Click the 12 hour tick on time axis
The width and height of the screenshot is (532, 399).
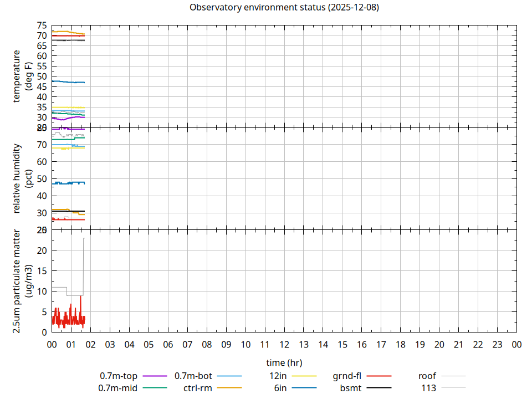click(284, 345)
